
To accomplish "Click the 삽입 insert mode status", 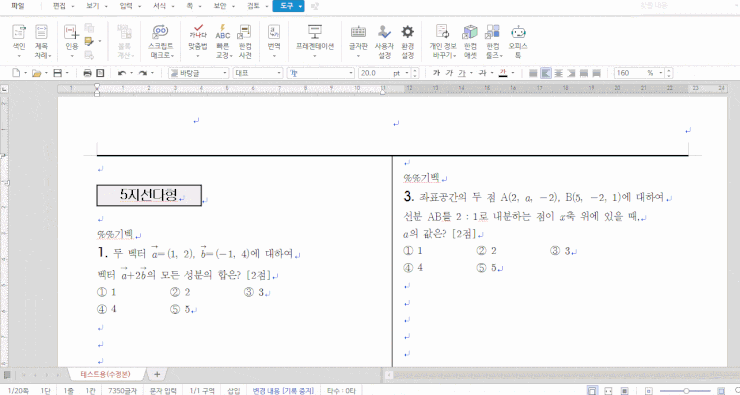I will pos(234,391).
